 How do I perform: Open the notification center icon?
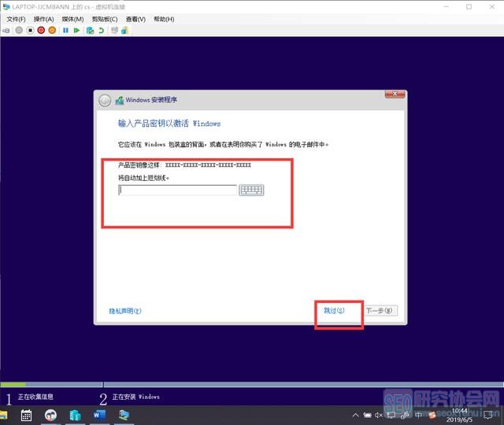(x=487, y=416)
